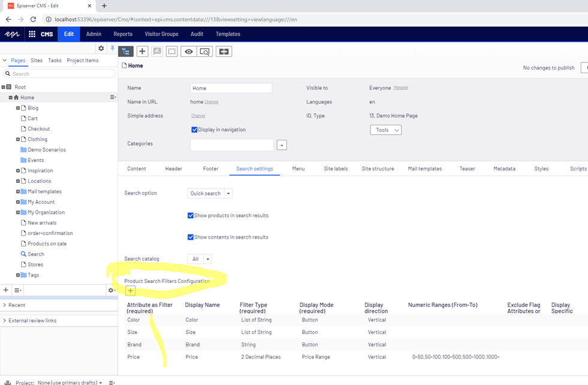Image resolution: width=588 pixels, height=385 pixels.
Task: Collapse the Home tree node
Action: tap(11, 98)
